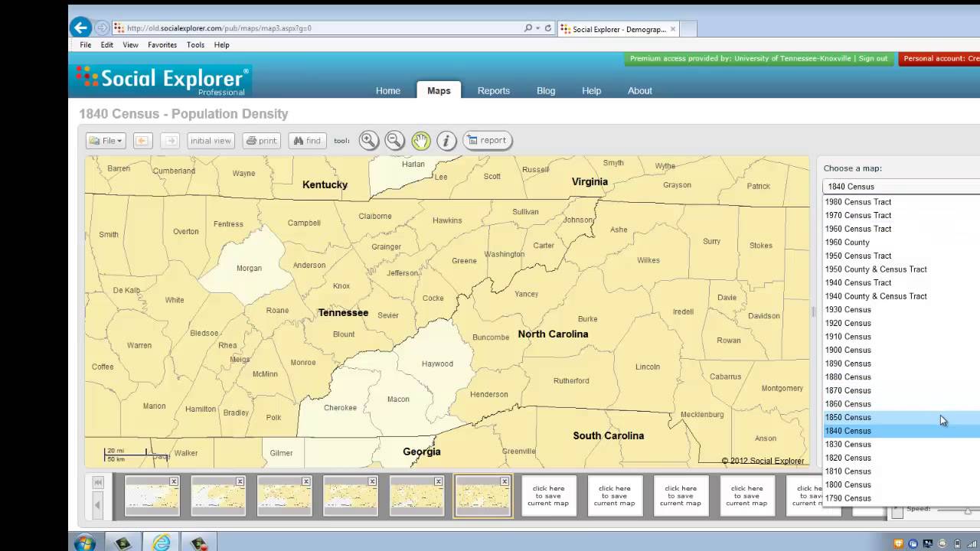Choose 1820 Census in the map list
Screen dimensions: 980x551
click(x=902, y=458)
